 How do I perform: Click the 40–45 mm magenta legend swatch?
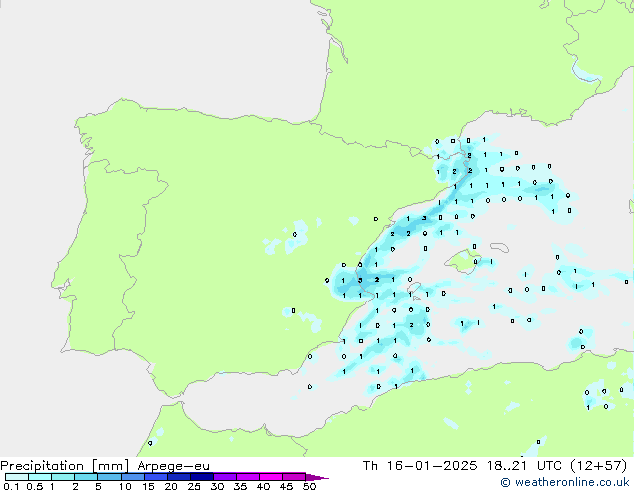coord(271,477)
